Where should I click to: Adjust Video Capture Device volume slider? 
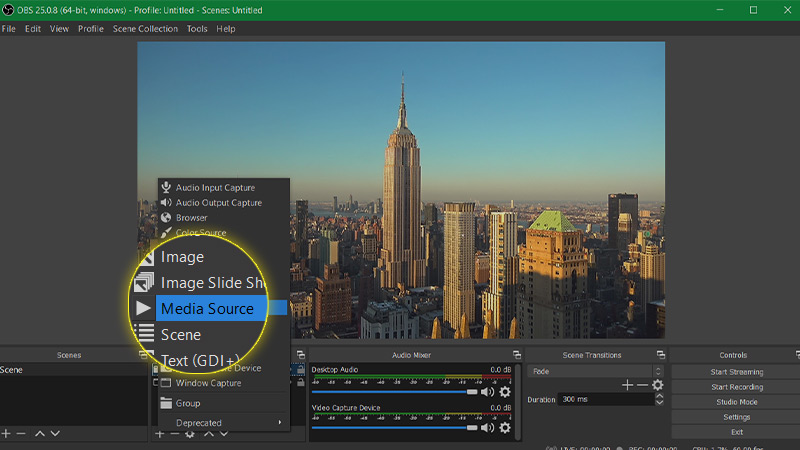394,428
